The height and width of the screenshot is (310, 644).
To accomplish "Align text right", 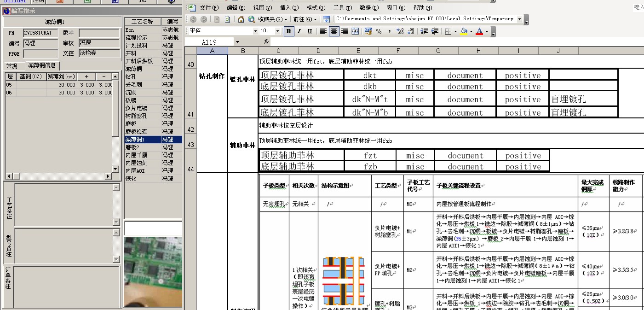I will (x=345, y=31).
